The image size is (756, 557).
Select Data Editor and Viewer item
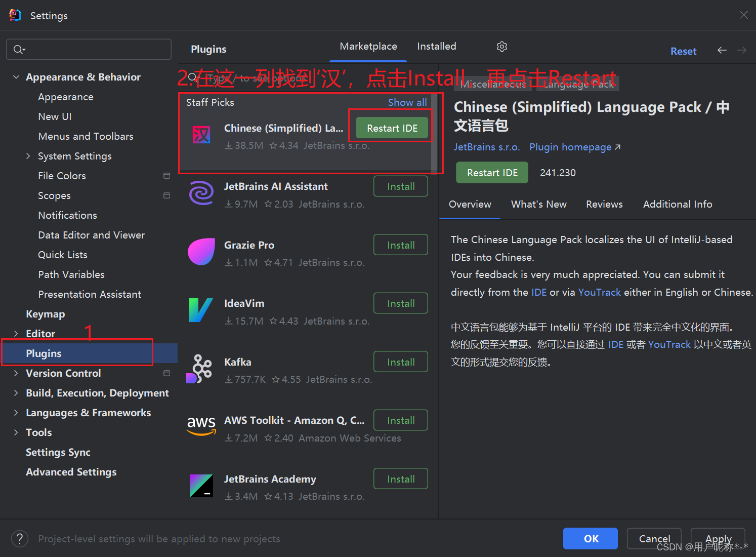pyautogui.click(x=91, y=235)
